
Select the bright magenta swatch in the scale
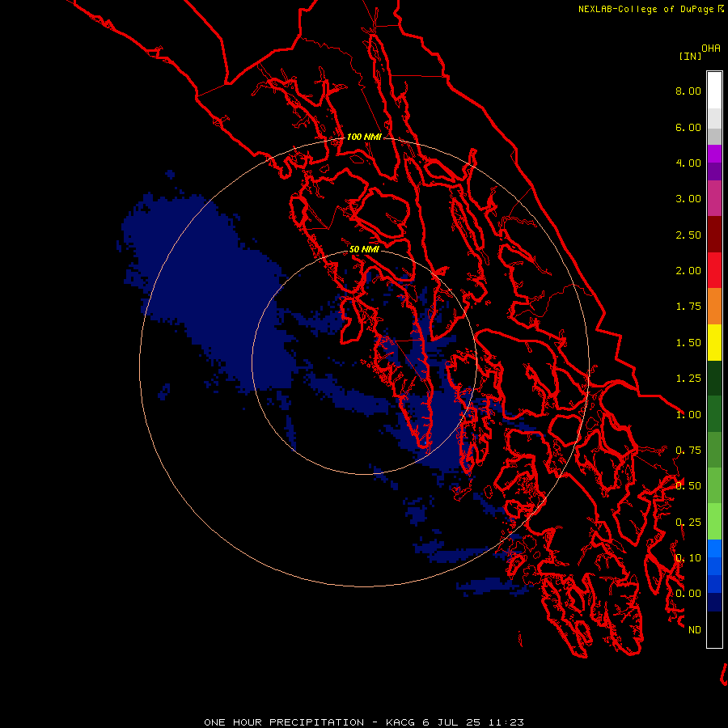(x=714, y=154)
